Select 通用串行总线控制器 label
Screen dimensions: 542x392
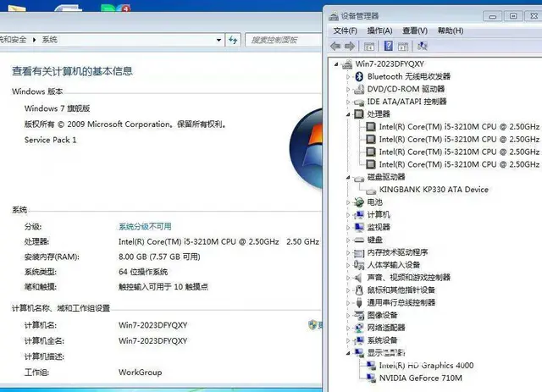click(x=401, y=303)
